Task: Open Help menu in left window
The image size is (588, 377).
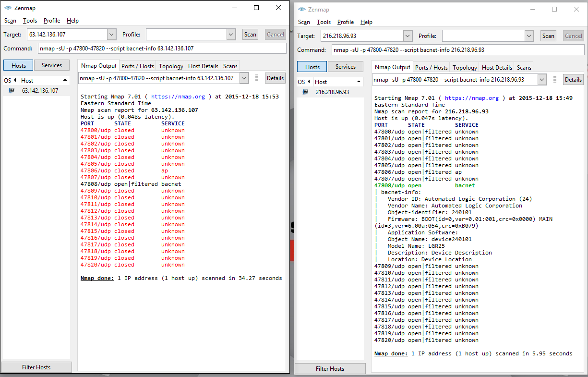Action: [72, 21]
